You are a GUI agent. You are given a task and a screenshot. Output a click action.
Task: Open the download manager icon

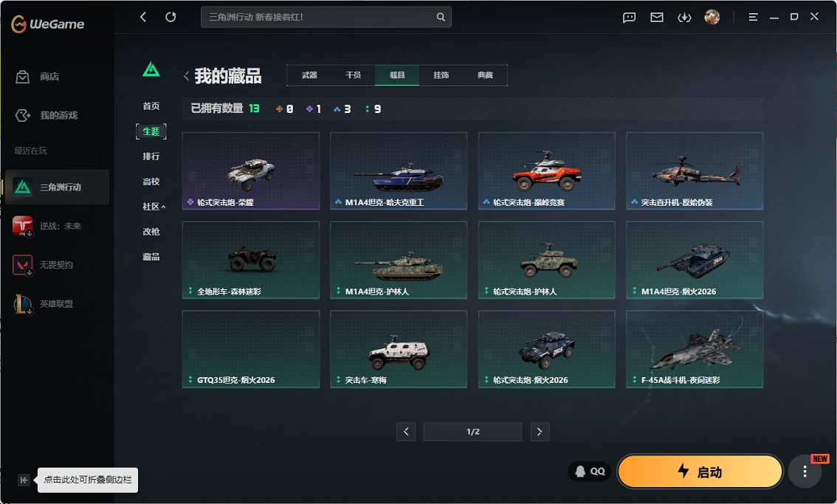click(x=683, y=17)
